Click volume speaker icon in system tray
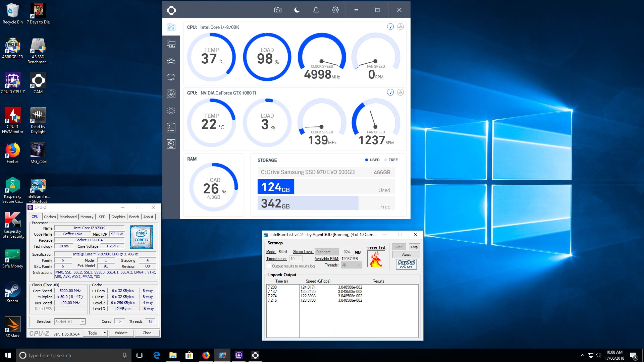 tap(599, 355)
